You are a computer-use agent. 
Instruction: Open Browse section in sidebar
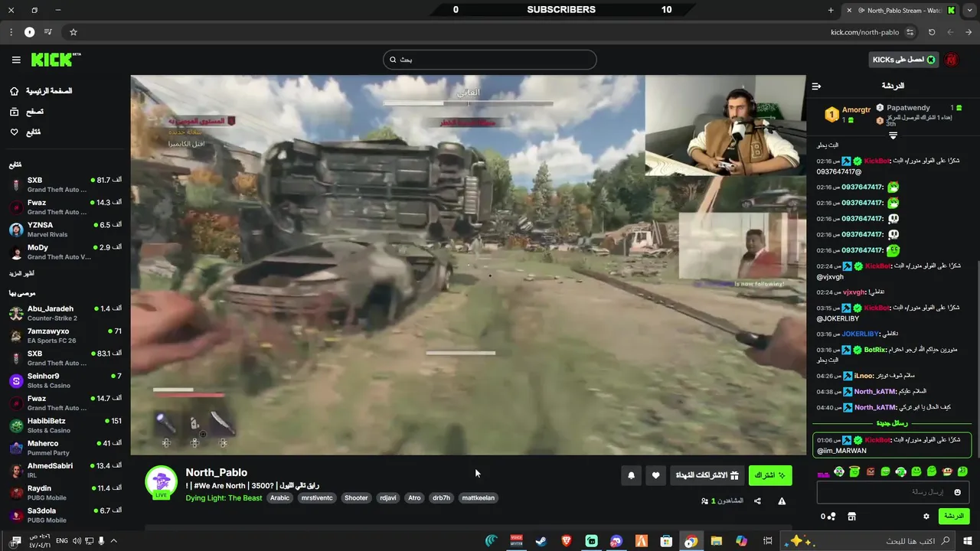click(x=26, y=112)
